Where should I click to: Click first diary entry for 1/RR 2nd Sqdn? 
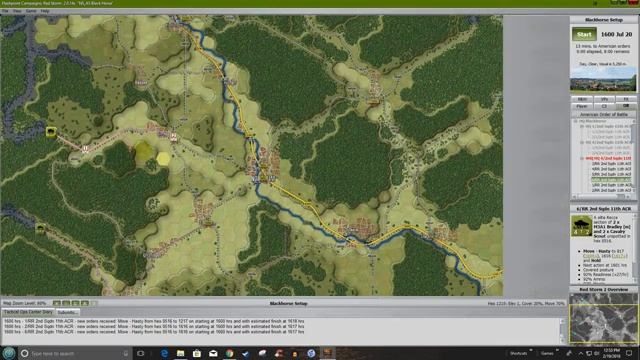(154, 321)
